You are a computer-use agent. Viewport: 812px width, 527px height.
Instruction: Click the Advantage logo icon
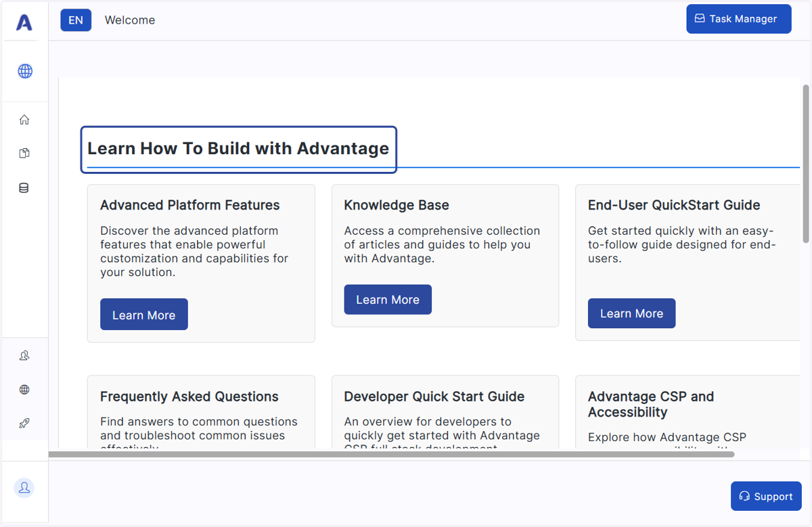pyautogui.click(x=24, y=22)
